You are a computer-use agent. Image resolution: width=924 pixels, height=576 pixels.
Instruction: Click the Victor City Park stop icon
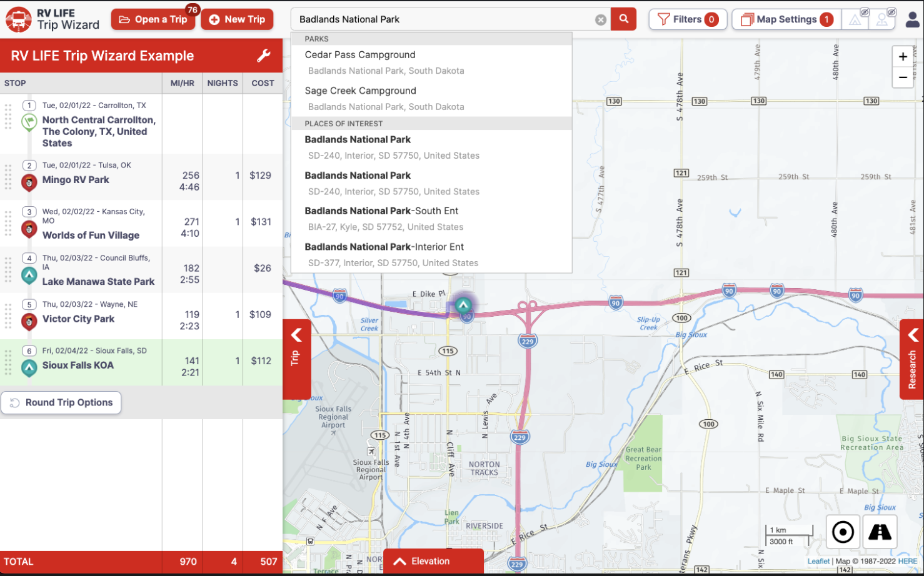point(29,321)
